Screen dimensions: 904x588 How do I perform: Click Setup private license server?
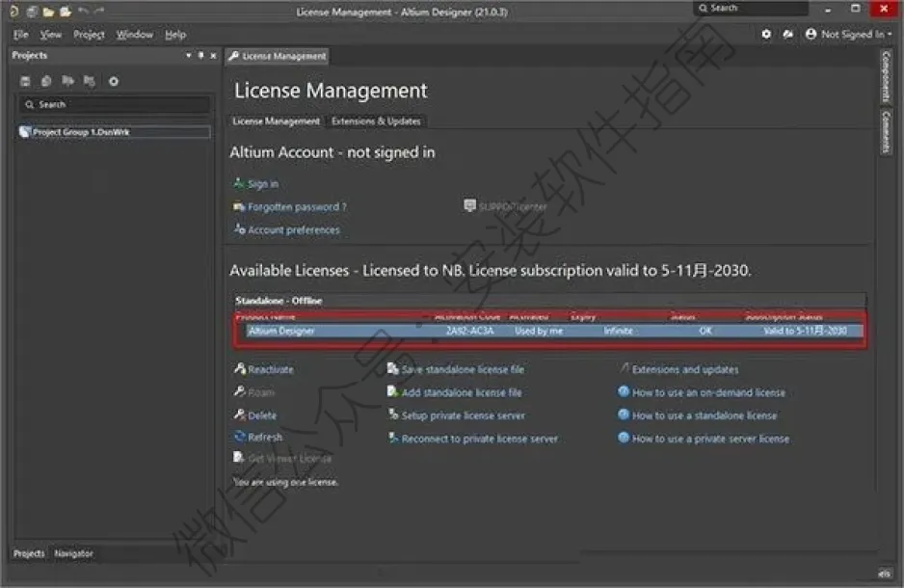click(x=463, y=415)
